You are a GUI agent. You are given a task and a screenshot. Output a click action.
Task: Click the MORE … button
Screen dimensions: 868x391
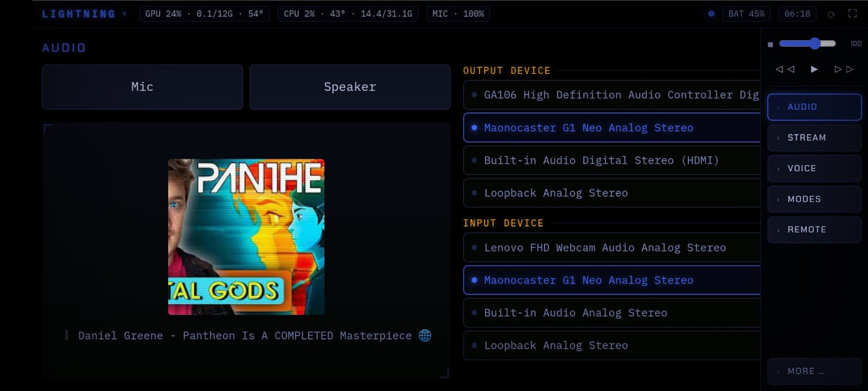(x=814, y=371)
